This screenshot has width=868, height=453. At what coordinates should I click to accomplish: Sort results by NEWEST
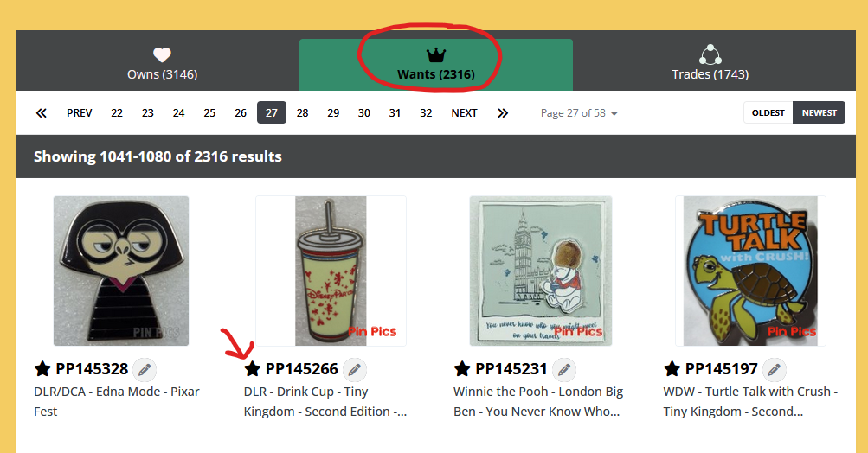(x=820, y=112)
